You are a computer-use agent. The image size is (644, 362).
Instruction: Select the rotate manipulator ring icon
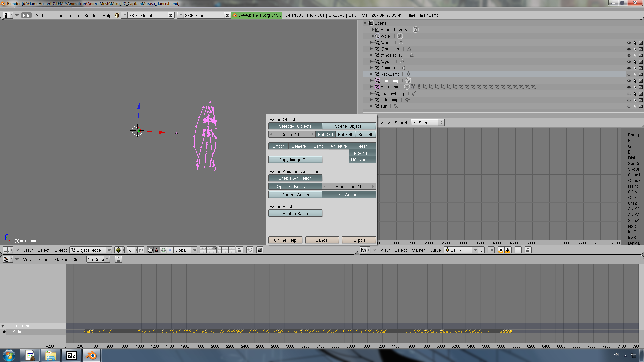163,250
